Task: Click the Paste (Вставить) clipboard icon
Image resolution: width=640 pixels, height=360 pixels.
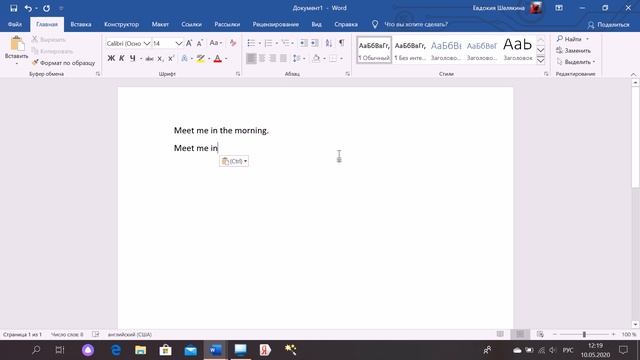Action: coord(17,44)
